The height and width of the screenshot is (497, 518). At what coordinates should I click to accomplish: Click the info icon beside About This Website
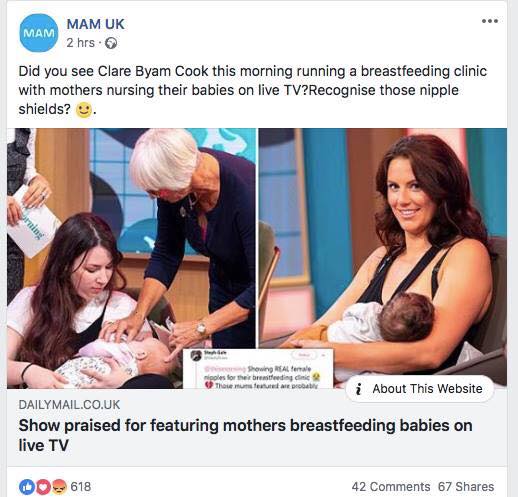[x=359, y=389]
